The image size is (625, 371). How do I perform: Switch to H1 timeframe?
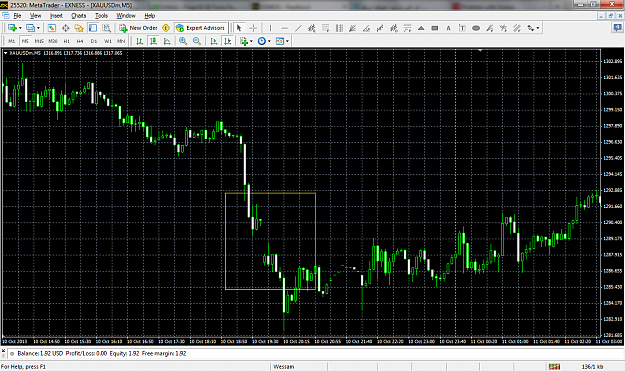67,41
